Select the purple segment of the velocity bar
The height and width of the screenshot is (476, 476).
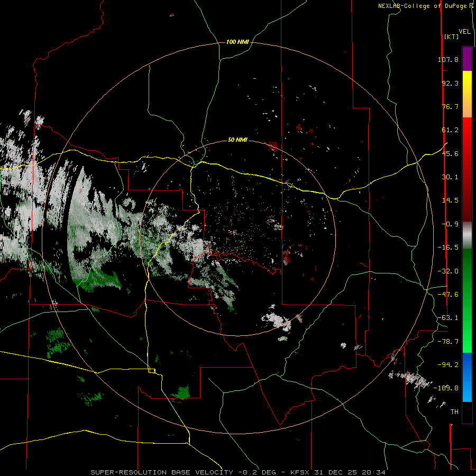click(467, 59)
